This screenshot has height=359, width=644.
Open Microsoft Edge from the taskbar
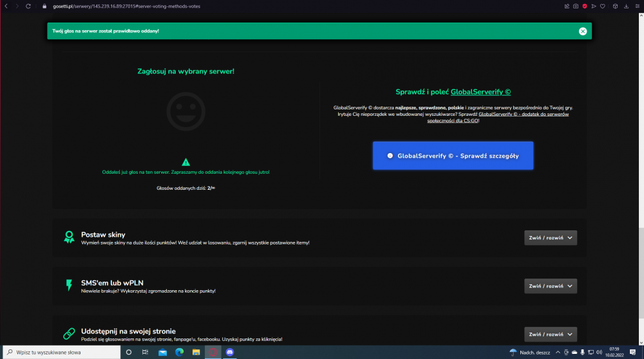(180, 352)
